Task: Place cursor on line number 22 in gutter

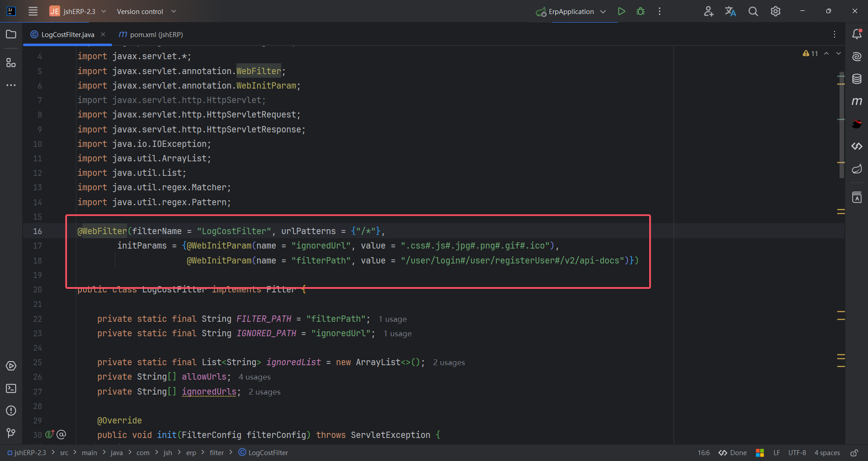Action: [38, 319]
